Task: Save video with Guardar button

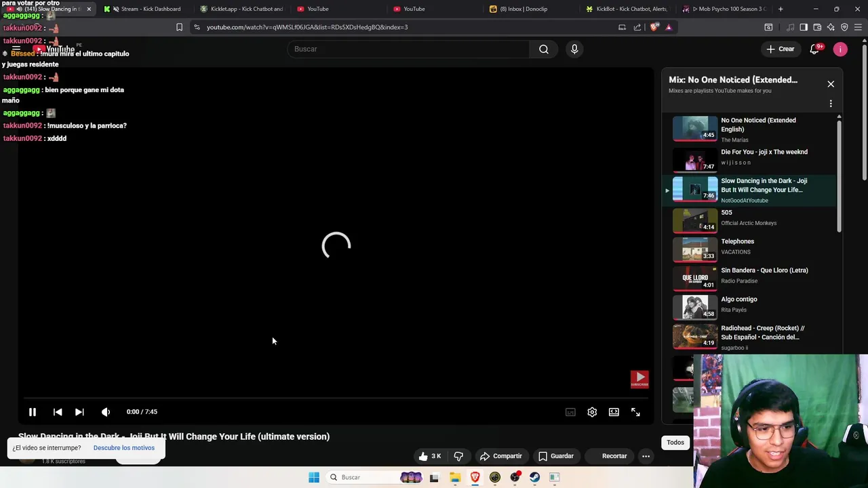Action: (555, 456)
